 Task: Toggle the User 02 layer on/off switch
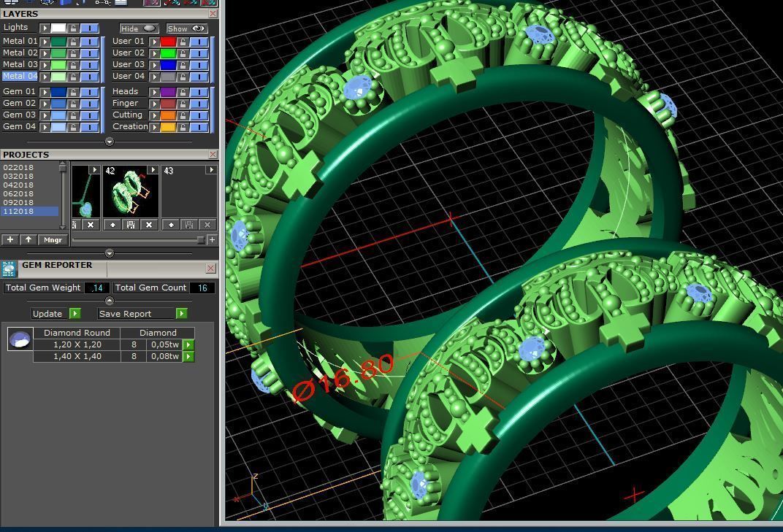(x=199, y=53)
